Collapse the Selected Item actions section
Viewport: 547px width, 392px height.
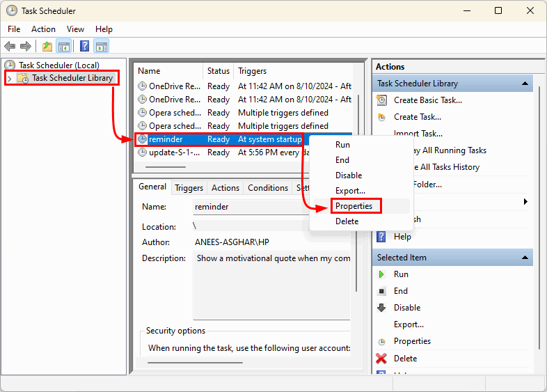pos(526,258)
